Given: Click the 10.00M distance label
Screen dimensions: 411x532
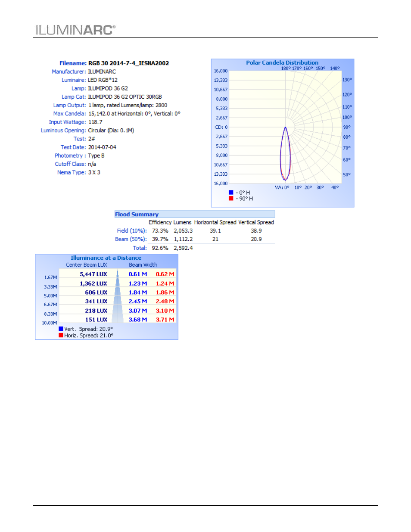Looking at the screenshot, I should [x=50, y=323].
